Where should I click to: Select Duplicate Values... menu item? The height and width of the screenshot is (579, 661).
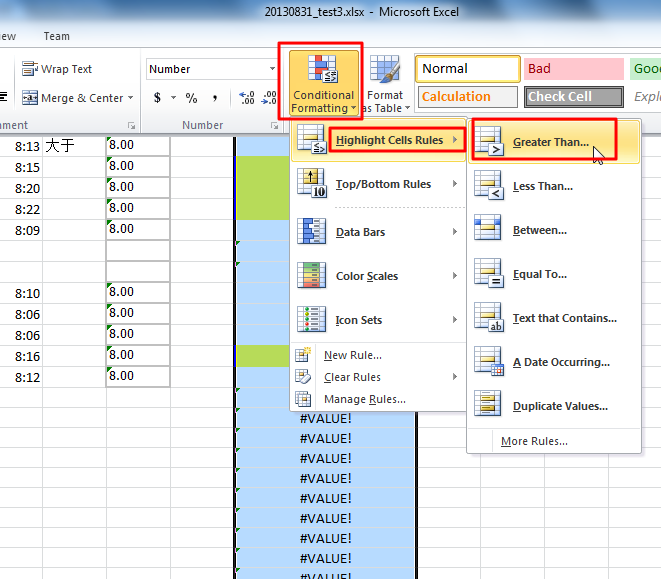pyautogui.click(x=554, y=406)
